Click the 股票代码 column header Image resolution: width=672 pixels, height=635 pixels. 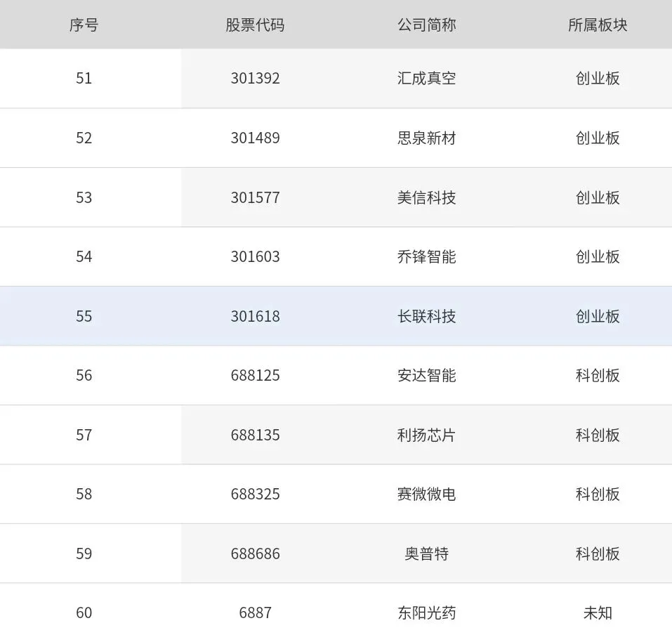(255, 25)
